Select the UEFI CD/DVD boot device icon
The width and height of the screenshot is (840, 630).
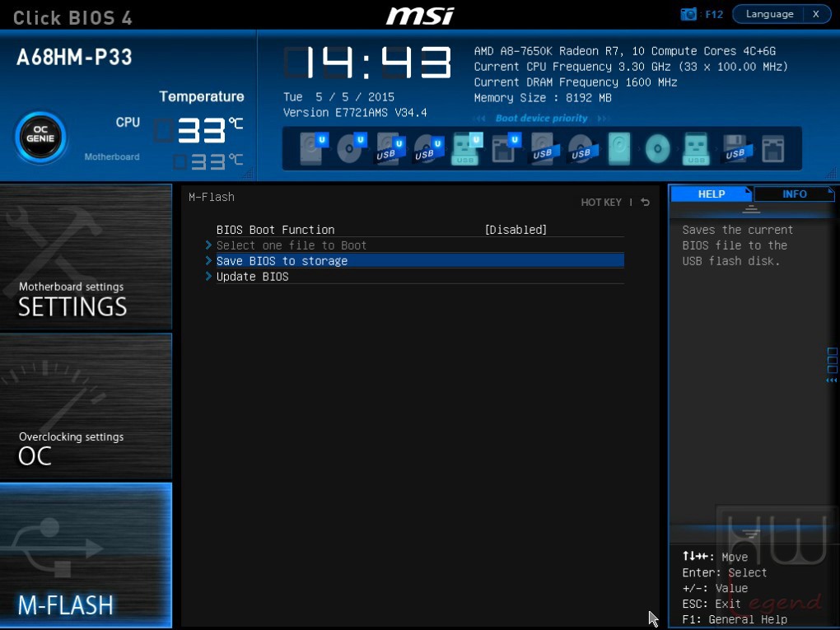pos(352,148)
